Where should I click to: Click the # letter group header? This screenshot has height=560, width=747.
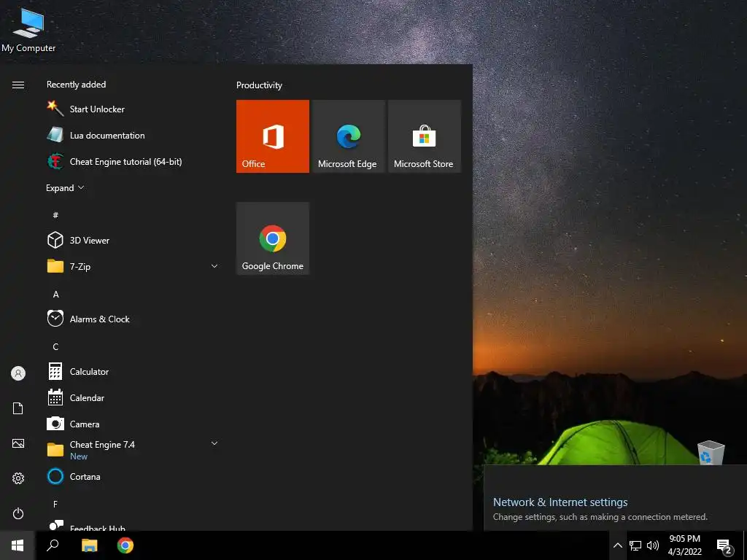click(55, 215)
